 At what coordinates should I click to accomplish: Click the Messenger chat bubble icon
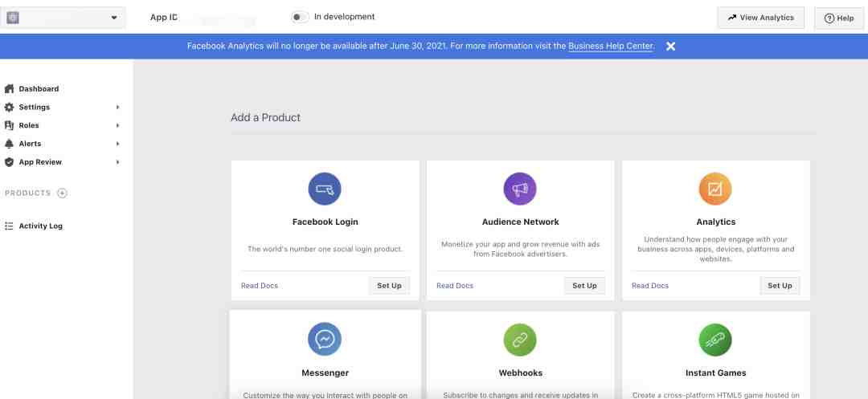(325, 340)
